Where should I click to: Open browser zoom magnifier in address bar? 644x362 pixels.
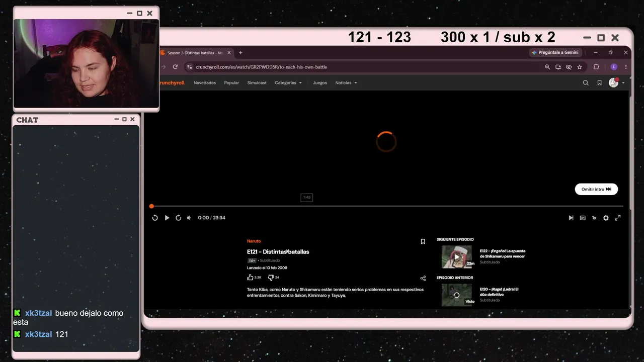tap(547, 67)
